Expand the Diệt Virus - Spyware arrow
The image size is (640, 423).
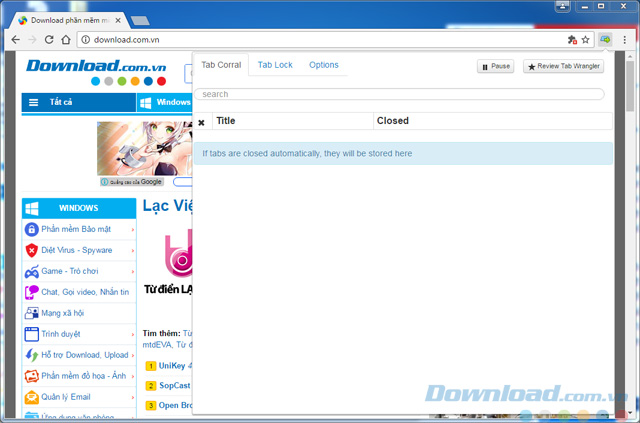tap(133, 251)
